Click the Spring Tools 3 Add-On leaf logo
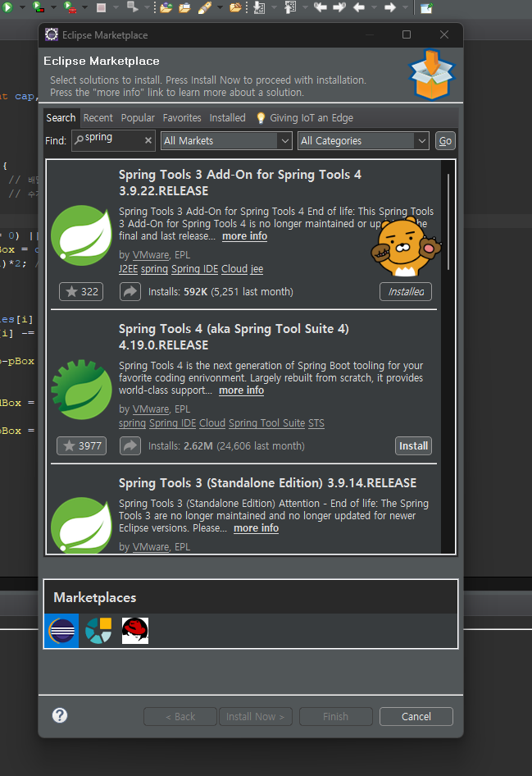Image resolution: width=532 pixels, height=776 pixels. coord(82,235)
